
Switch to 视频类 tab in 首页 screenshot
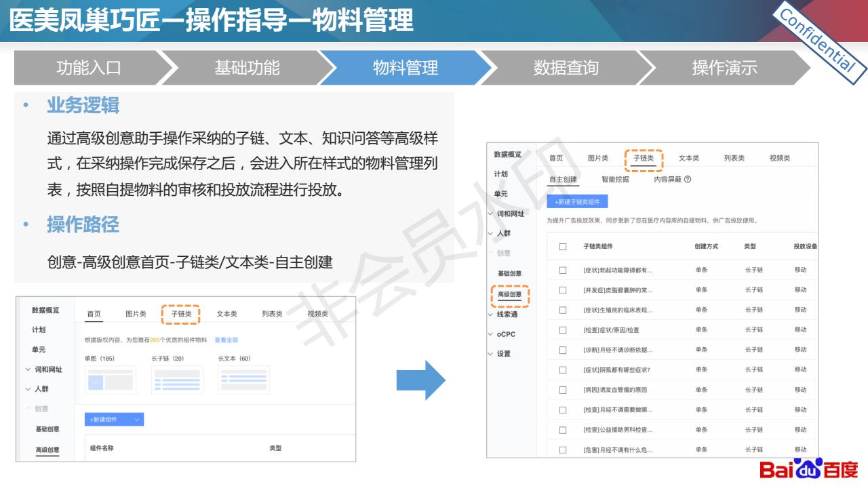pos(317,314)
